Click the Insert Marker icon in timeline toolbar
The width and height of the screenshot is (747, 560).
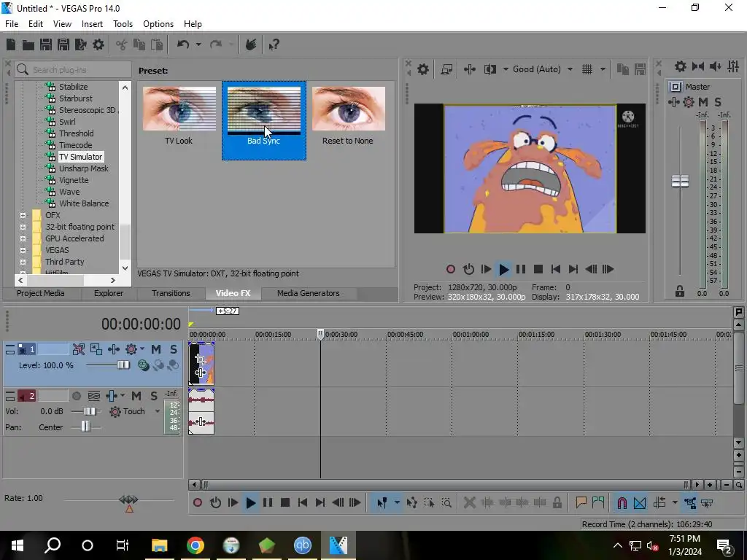pyautogui.click(x=581, y=502)
